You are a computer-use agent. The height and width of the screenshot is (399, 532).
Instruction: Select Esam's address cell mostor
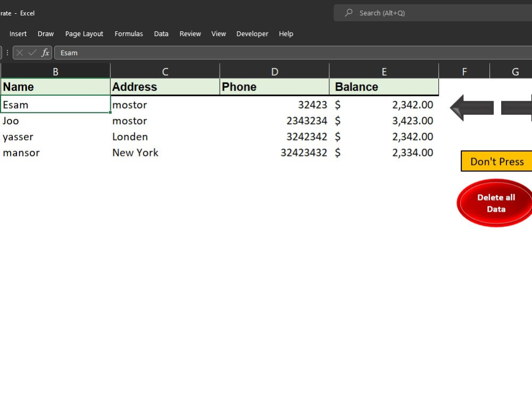(165, 104)
